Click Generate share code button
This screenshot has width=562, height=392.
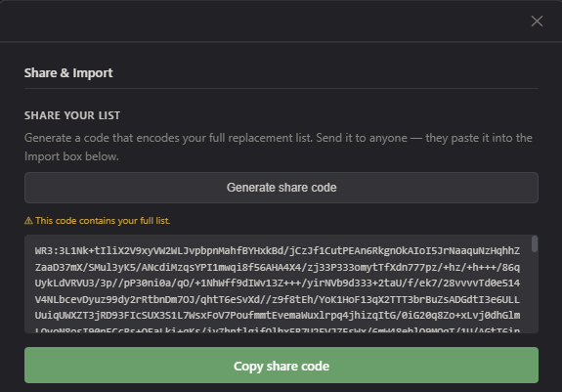pyautogui.click(x=281, y=188)
